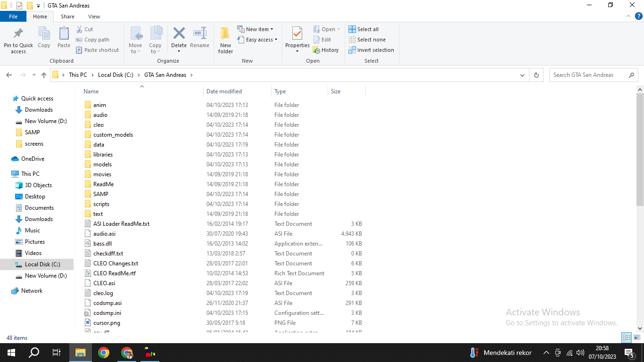This screenshot has height=362, width=644.
Task: Refresh the GTA San Andreas folder view
Action: [x=536, y=75]
